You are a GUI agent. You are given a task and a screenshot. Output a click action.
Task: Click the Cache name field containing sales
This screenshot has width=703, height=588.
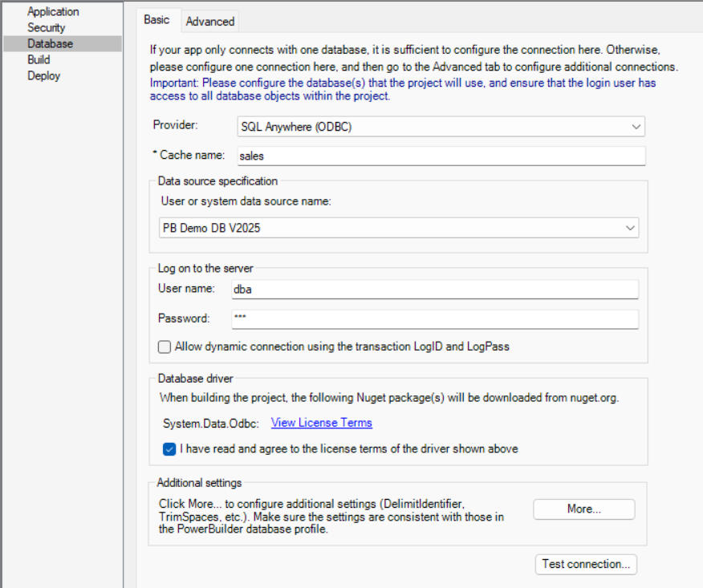pyautogui.click(x=440, y=156)
